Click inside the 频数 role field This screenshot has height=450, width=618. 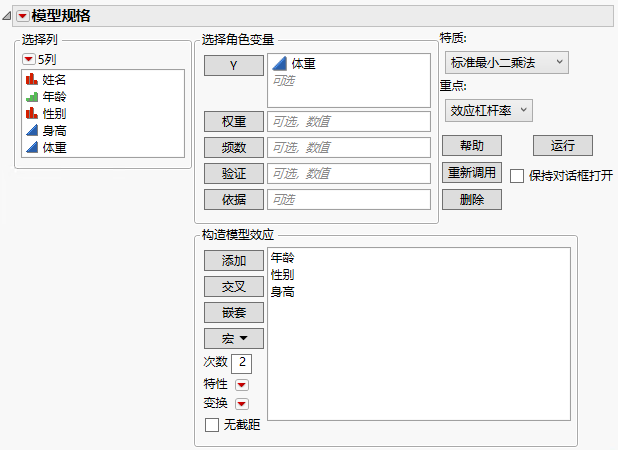349,147
